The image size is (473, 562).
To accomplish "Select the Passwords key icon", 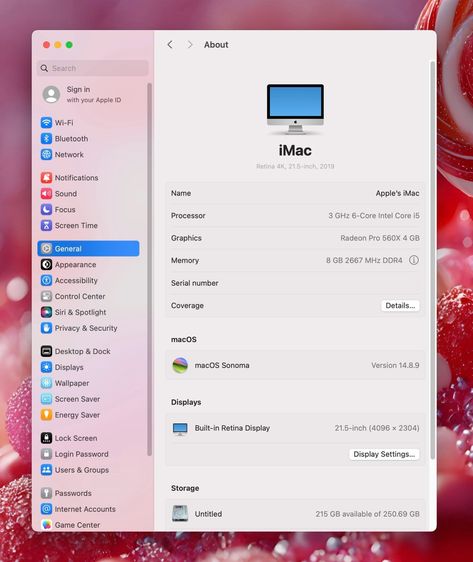I will coord(46,493).
